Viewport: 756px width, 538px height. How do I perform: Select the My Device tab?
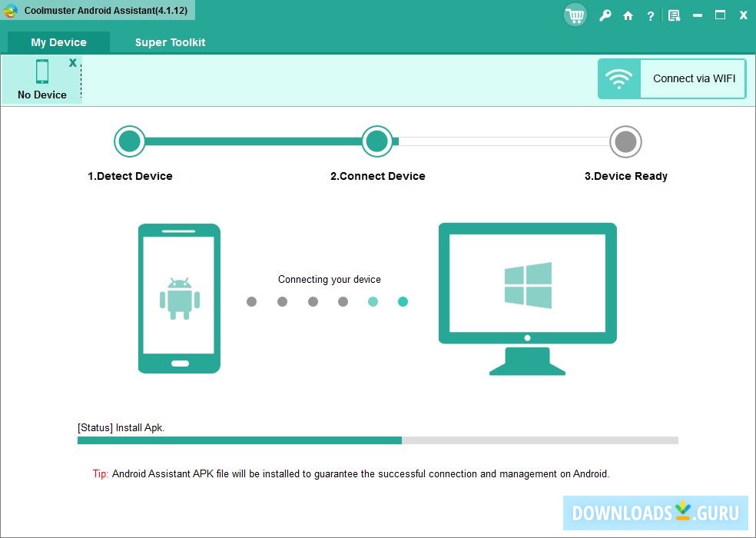(58, 42)
